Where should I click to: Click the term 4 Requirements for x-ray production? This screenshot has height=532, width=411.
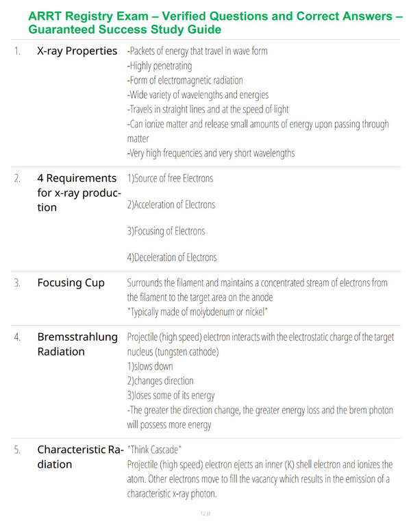(79, 193)
